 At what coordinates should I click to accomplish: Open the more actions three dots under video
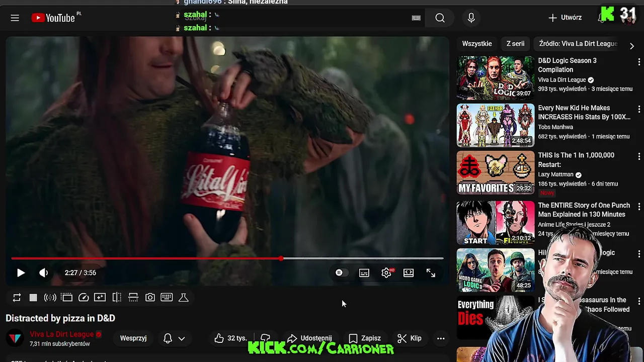point(441,338)
